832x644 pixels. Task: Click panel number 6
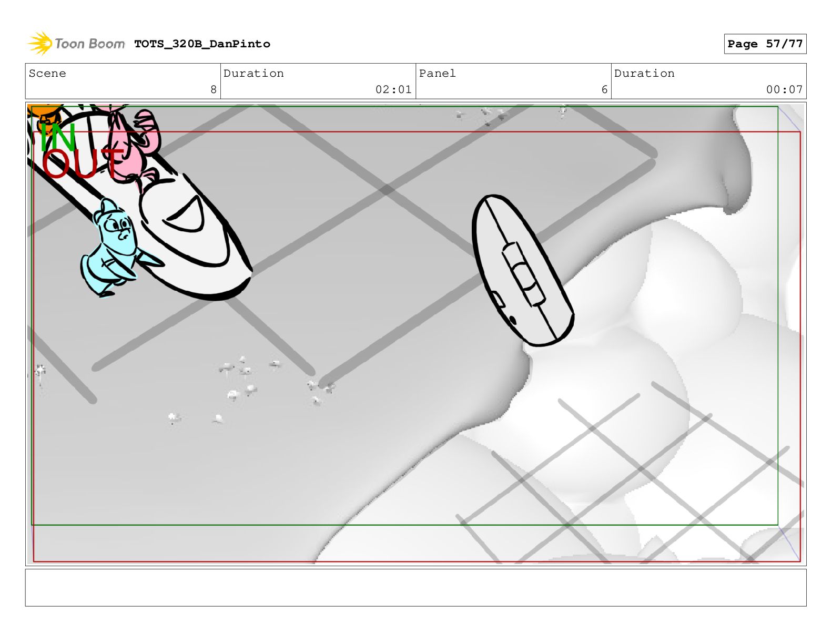click(604, 90)
